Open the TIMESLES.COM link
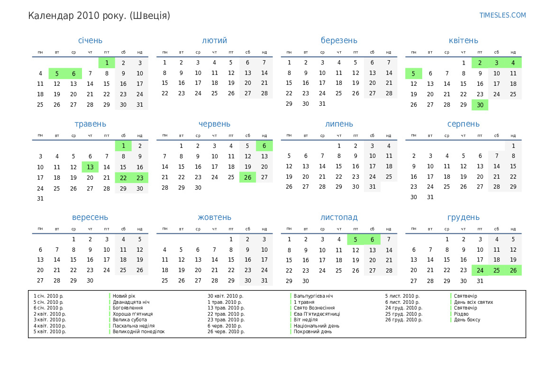The image size is (554, 392). (x=502, y=15)
